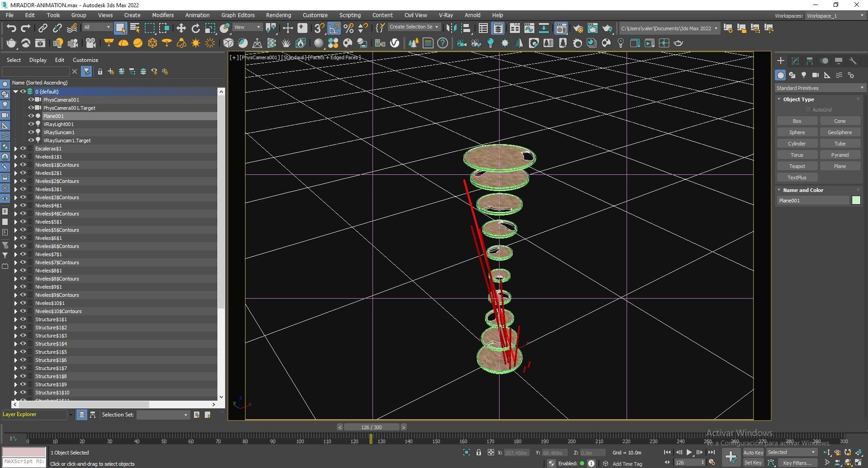
Task: Toggle the Auto Key button
Action: [753, 452]
